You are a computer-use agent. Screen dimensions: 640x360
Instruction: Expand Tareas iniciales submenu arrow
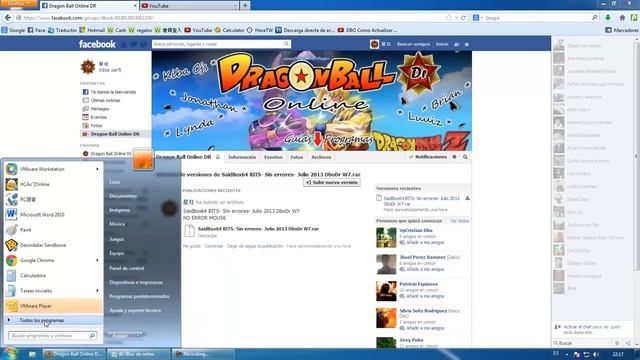(97, 291)
